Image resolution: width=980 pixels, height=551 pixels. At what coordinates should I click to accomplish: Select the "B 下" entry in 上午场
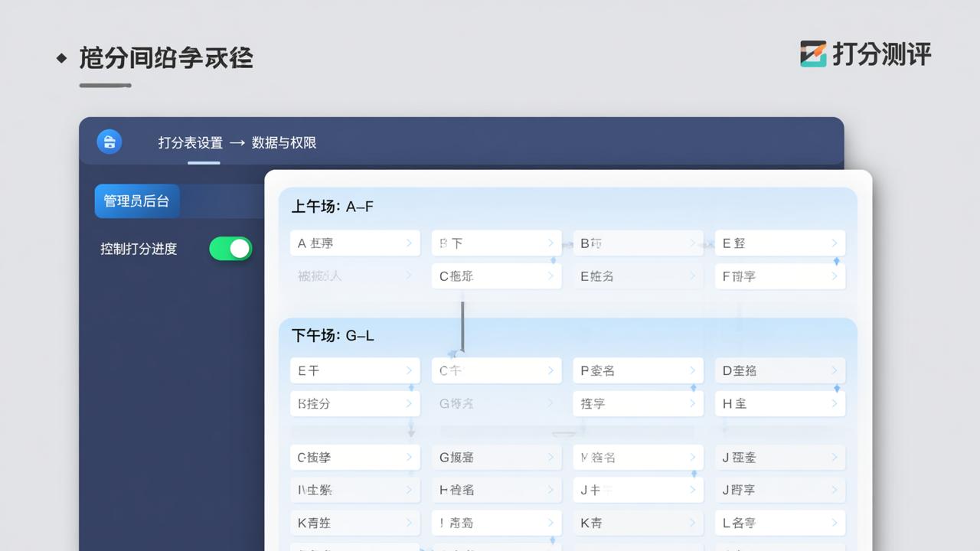[497, 243]
